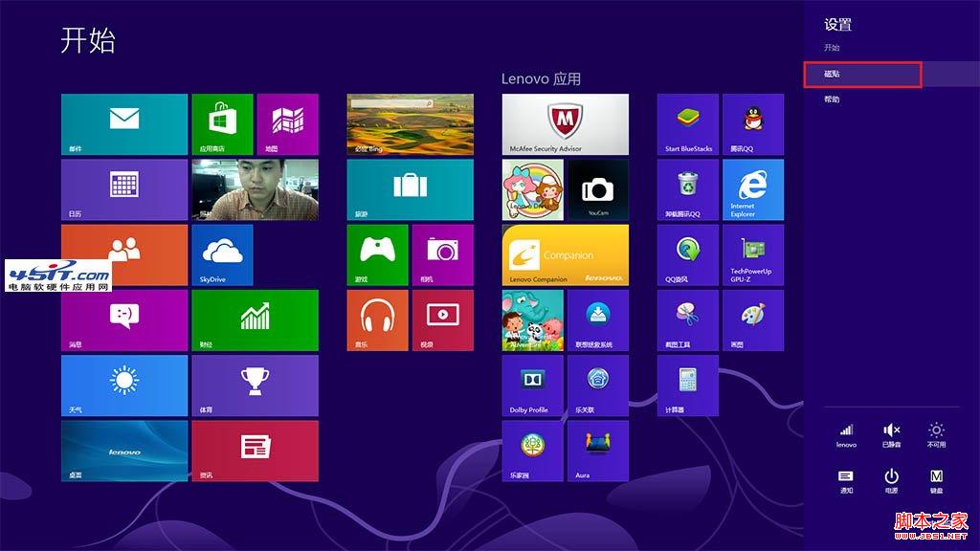Image resolution: width=980 pixels, height=551 pixels.
Task: Open the News (资讯) tile
Action: (255, 451)
